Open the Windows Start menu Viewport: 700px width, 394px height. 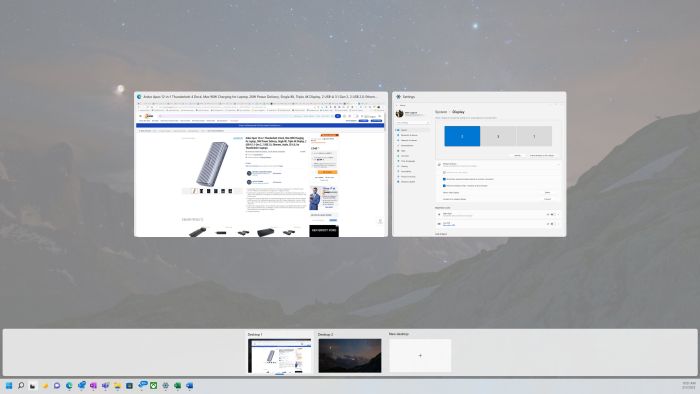click(9, 386)
